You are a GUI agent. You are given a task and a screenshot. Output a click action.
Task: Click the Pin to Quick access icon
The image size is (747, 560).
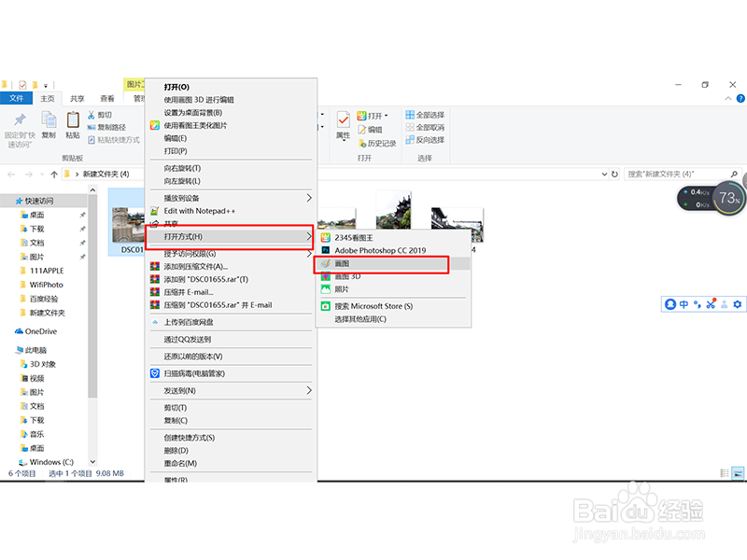(x=20, y=120)
